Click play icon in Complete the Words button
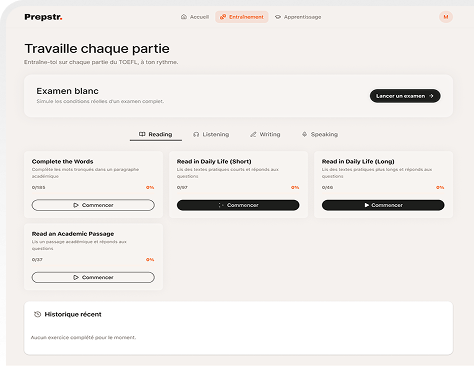This screenshot has height=366, width=474. click(76, 205)
